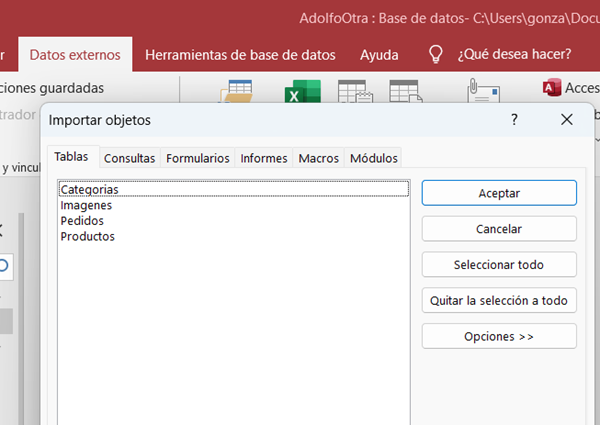Expand the Opciones >> section
The width and height of the screenshot is (600, 425).
point(499,337)
